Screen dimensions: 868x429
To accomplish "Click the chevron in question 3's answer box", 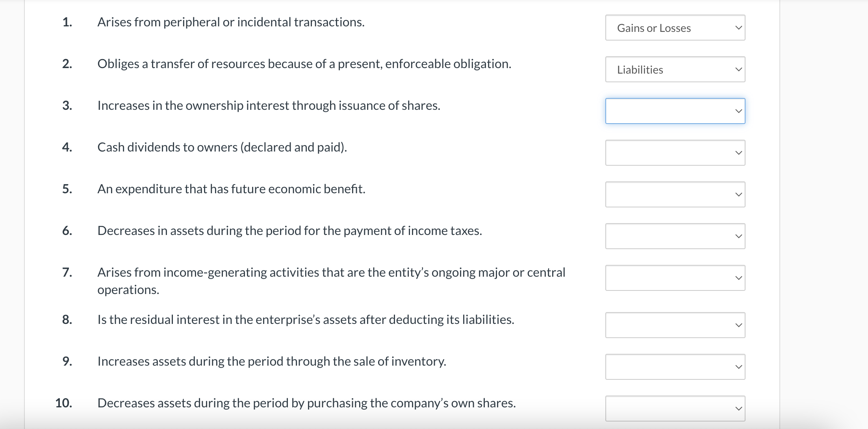I will pos(740,111).
